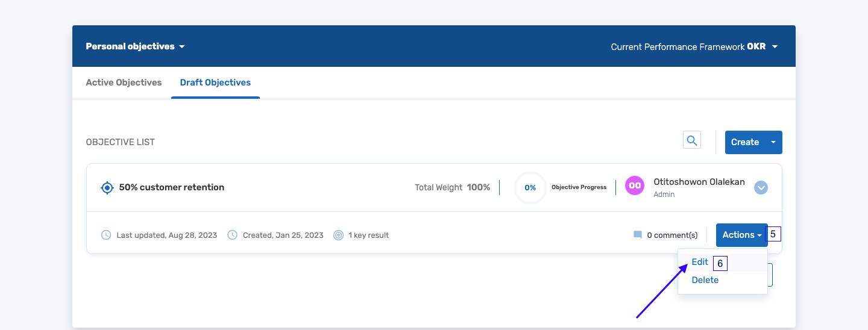Click the key result bullseye icon

coord(338,235)
